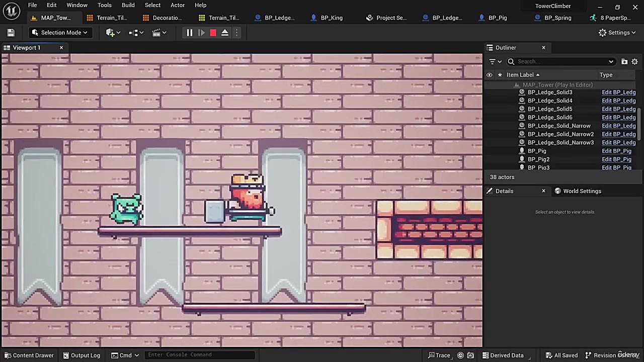Open Outliner filter options dropdown
The height and width of the screenshot is (362, 644).
496,61
